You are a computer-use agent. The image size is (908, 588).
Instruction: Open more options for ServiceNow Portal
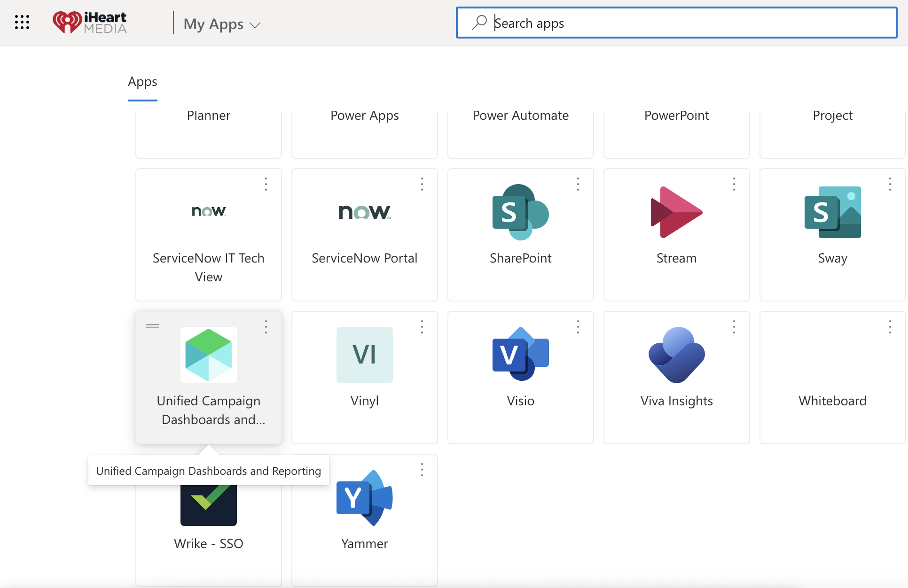click(422, 184)
